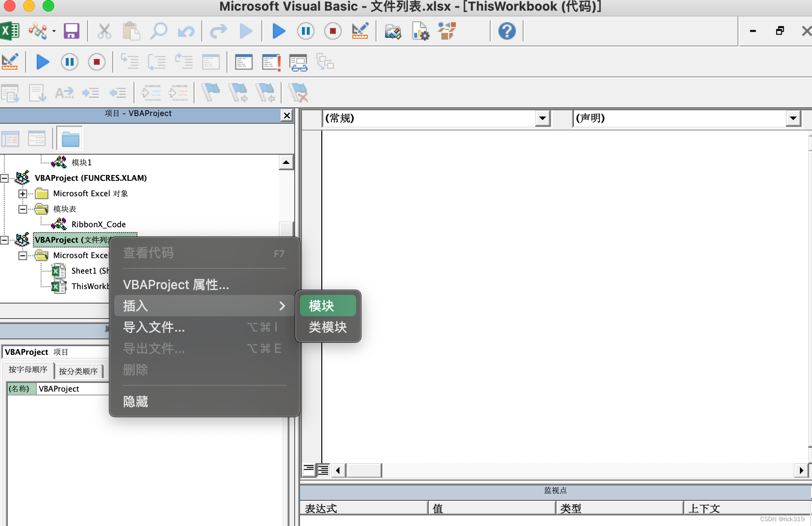Click the Save floppy disk icon

(72, 31)
